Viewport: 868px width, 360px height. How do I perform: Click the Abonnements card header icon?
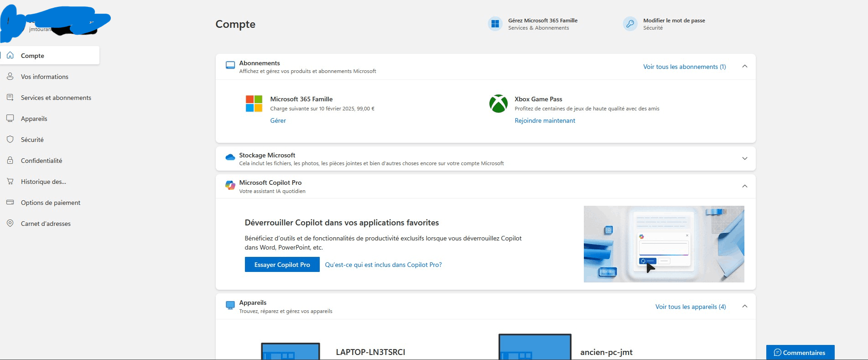[230, 66]
